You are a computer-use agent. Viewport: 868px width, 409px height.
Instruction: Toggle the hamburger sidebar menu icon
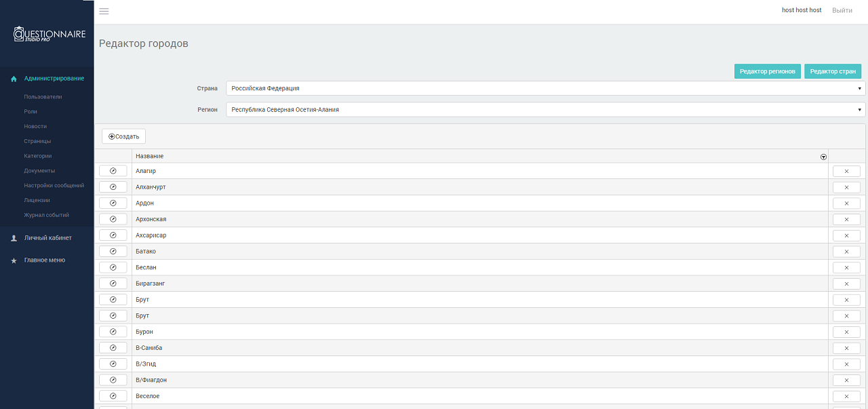pos(104,11)
